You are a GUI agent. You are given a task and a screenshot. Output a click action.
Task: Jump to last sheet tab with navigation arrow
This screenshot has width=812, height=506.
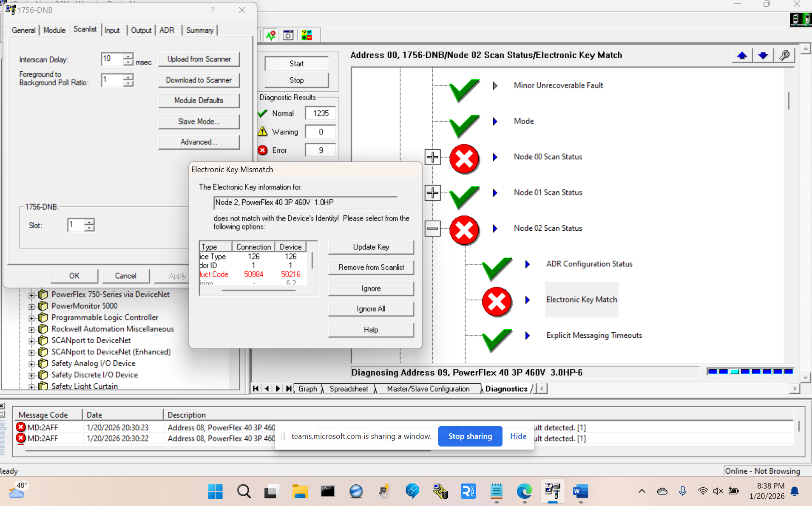[289, 388]
